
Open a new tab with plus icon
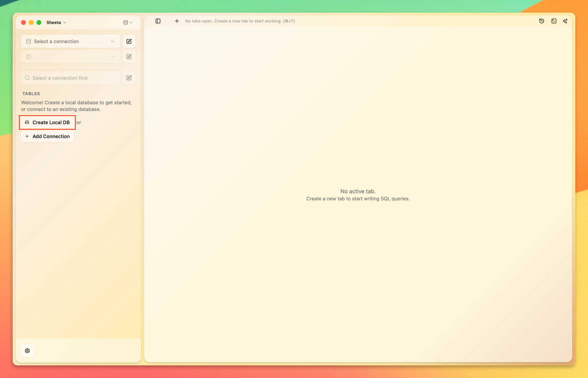177,21
